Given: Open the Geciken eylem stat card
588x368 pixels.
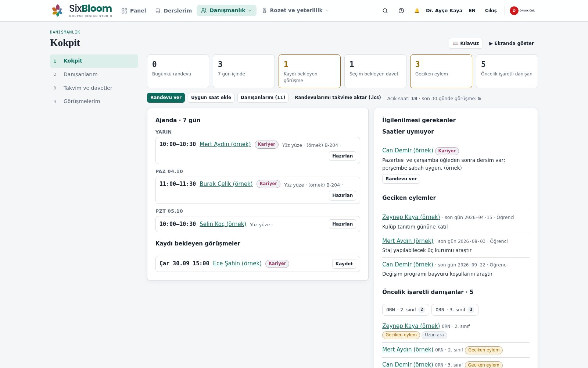Looking at the screenshot, I should (441, 71).
